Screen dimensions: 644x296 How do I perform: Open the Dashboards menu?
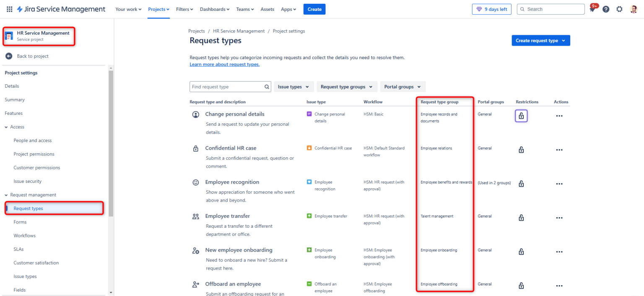click(214, 9)
